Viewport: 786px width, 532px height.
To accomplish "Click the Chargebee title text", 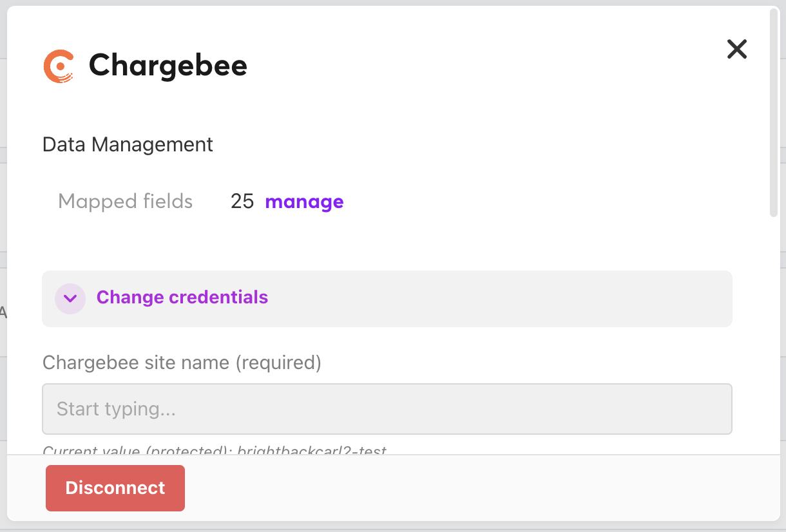I will (168, 66).
